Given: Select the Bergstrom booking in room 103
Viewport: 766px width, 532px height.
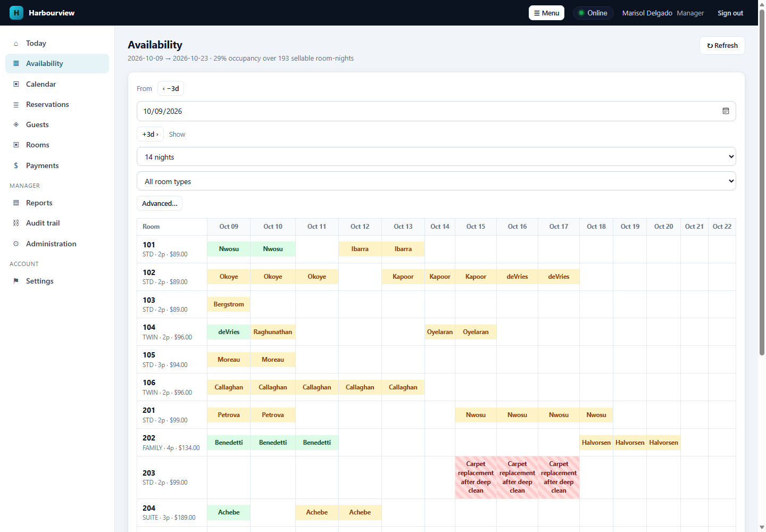Looking at the screenshot, I should coord(229,304).
